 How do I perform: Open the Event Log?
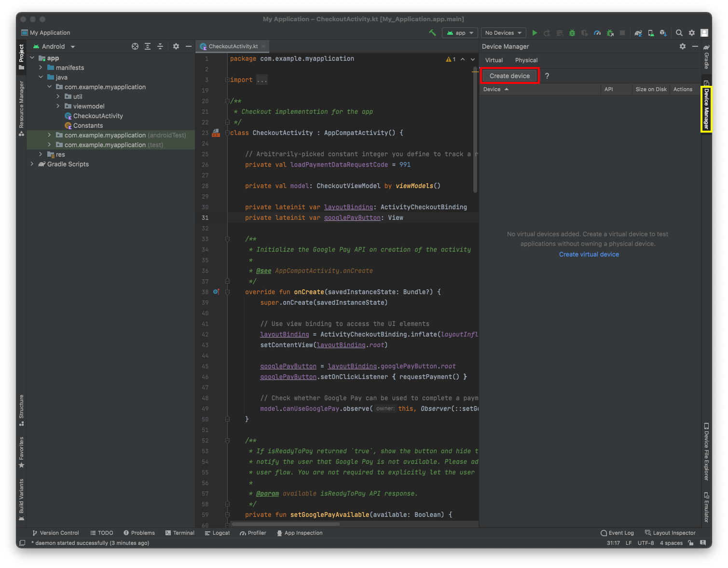(x=618, y=533)
